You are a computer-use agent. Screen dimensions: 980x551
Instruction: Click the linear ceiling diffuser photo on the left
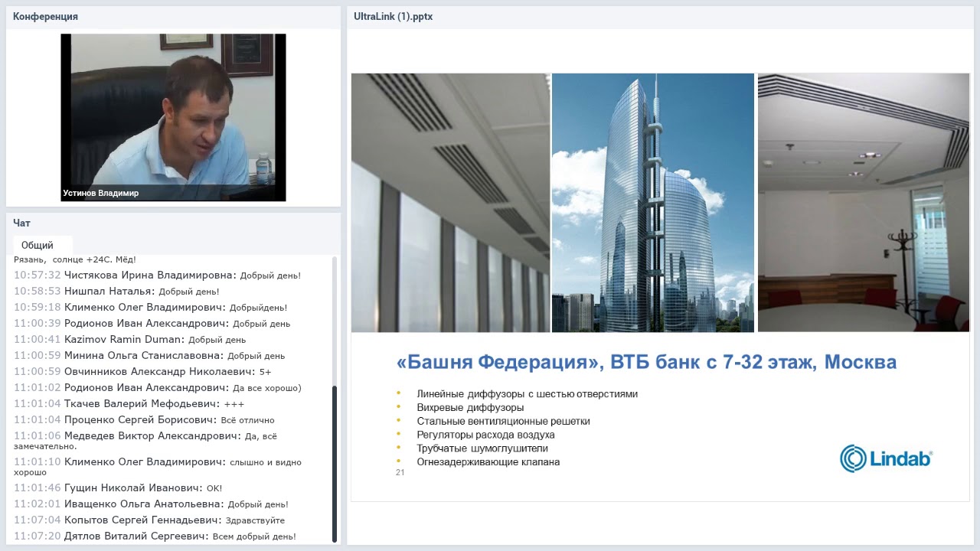pyautogui.click(x=450, y=203)
